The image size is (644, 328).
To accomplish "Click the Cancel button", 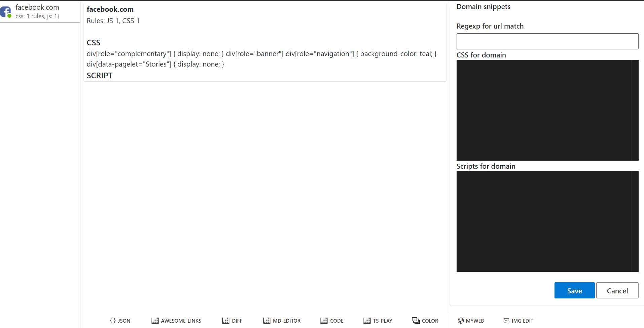I will tap(617, 290).
